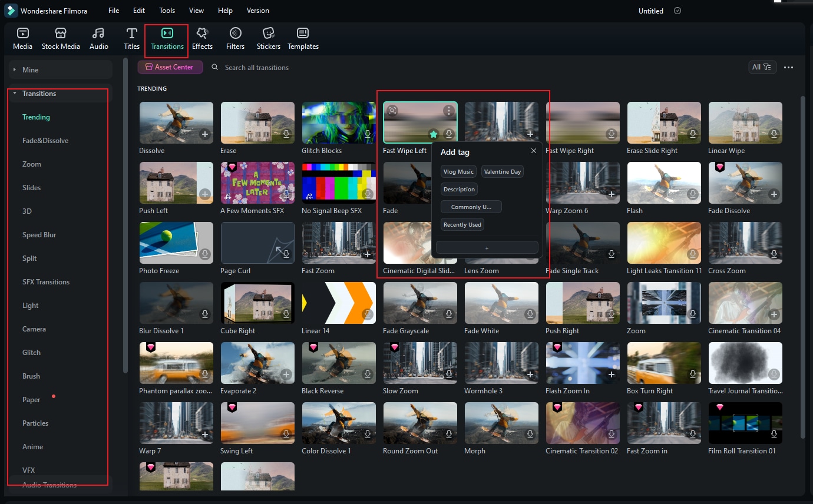Viewport: 813px width, 504px height.
Task: Add the Fast Zoom transition plus icon
Action: [x=368, y=254]
